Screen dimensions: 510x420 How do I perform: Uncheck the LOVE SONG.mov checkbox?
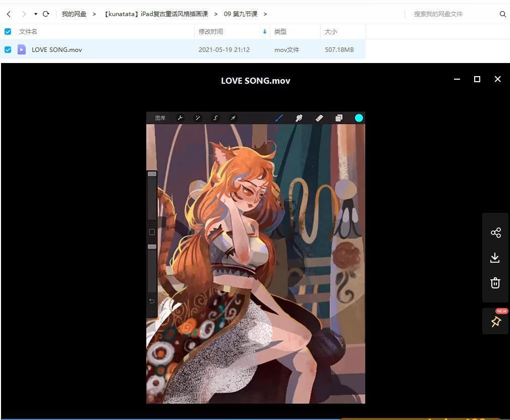coord(8,49)
